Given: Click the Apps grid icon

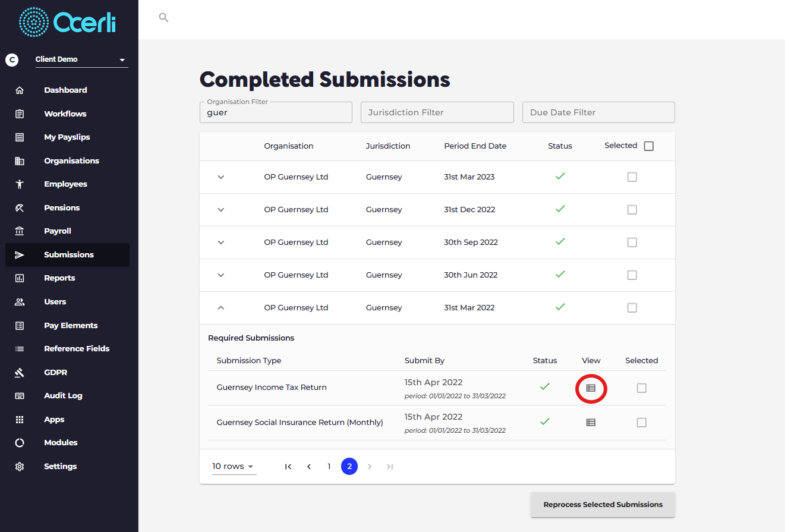Looking at the screenshot, I should (x=20, y=420).
